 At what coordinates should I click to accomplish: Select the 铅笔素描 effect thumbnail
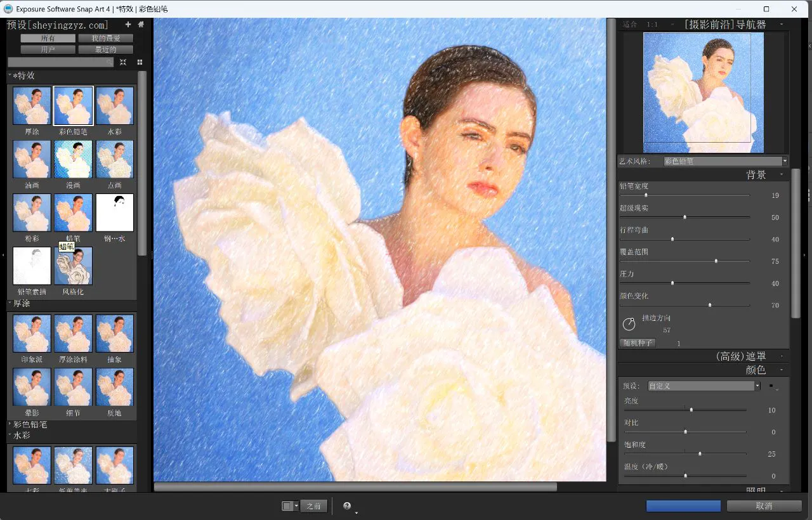pos(32,266)
